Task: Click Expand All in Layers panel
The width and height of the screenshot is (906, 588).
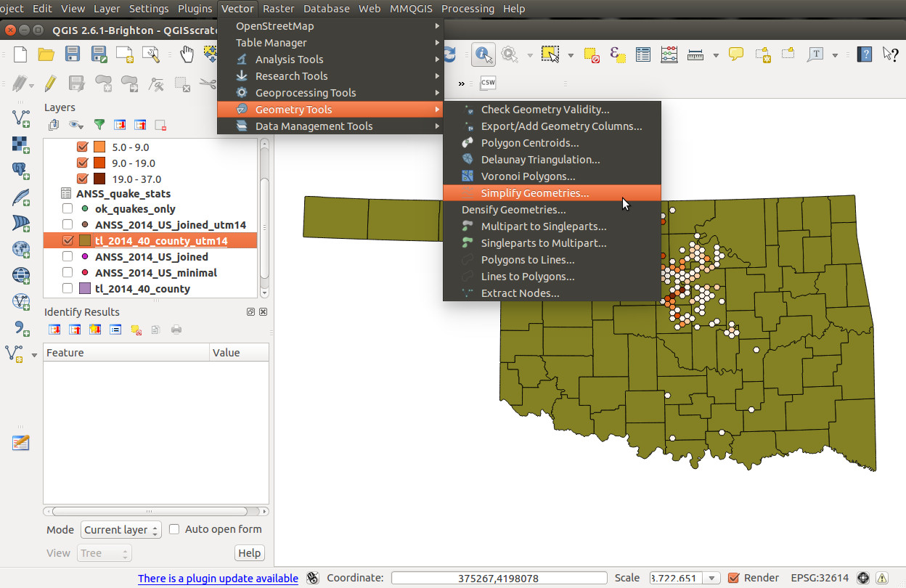Action: [120, 124]
